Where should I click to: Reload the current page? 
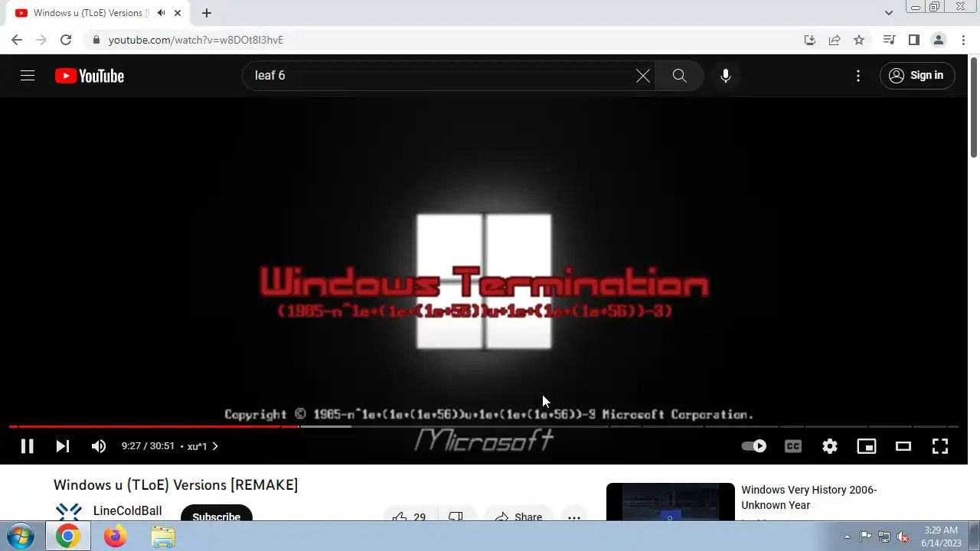pyautogui.click(x=66, y=40)
